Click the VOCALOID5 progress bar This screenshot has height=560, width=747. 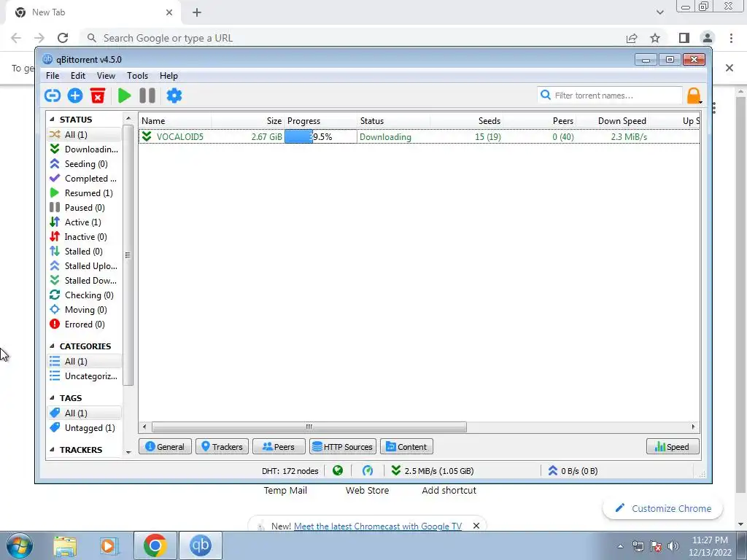[x=321, y=136]
